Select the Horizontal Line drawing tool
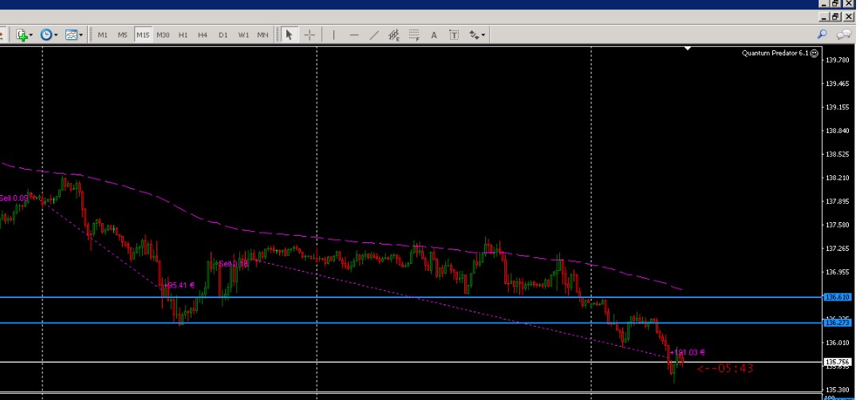The width and height of the screenshot is (868, 400). [x=354, y=35]
